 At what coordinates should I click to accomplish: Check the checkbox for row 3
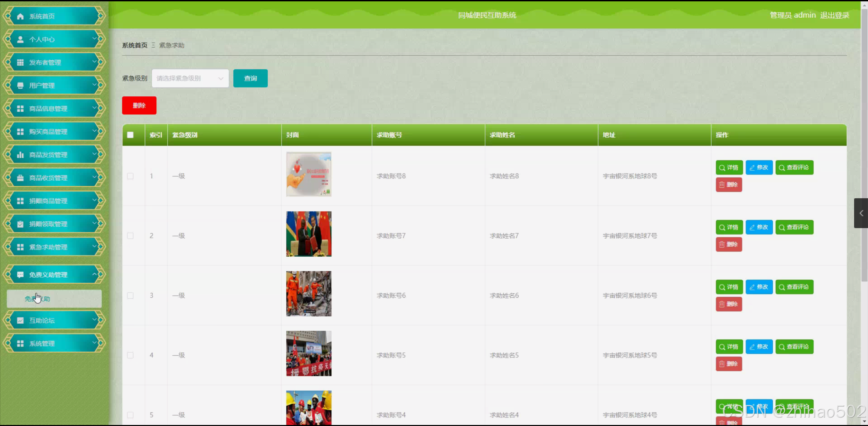[x=130, y=296]
